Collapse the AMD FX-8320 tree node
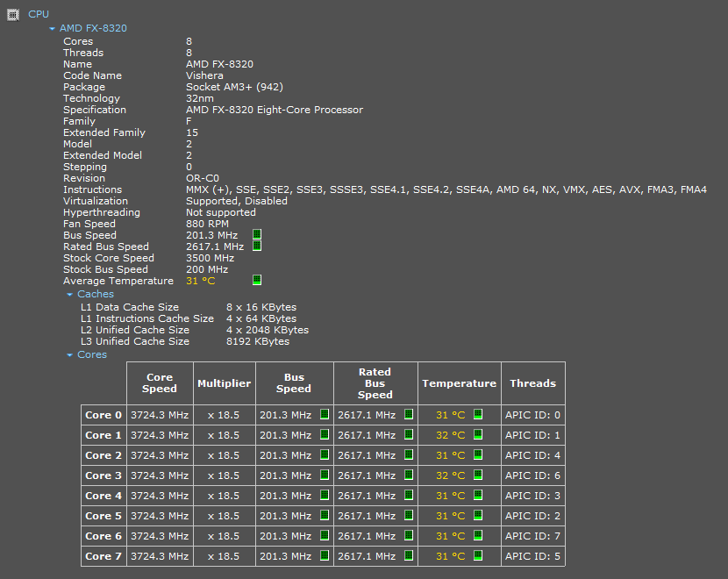Image resolution: width=728 pixels, height=579 pixels. pyautogui.click(x=53, y=29)
